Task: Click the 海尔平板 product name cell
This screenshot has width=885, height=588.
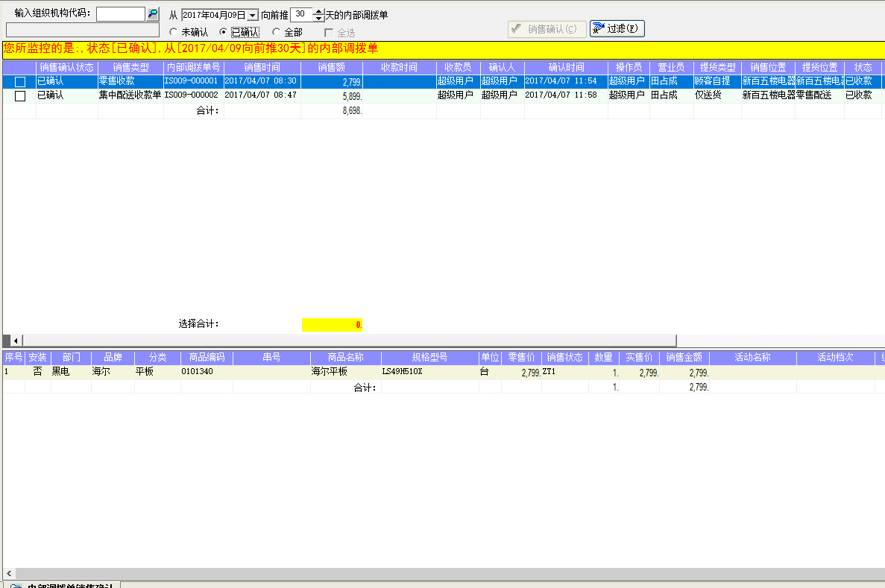Action: tap(345, 372)
